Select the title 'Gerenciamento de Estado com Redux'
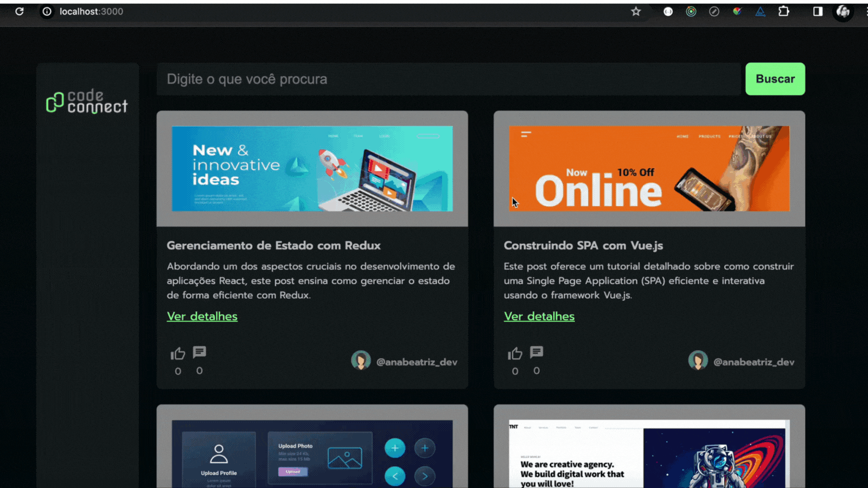 (x=273, y=246)
